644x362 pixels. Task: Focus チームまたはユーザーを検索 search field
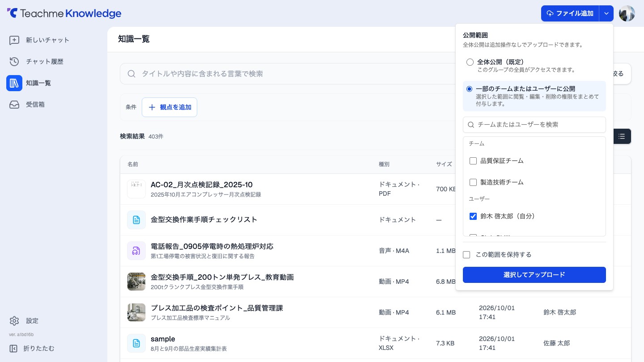pyautogui.click(x=534, y=125)
